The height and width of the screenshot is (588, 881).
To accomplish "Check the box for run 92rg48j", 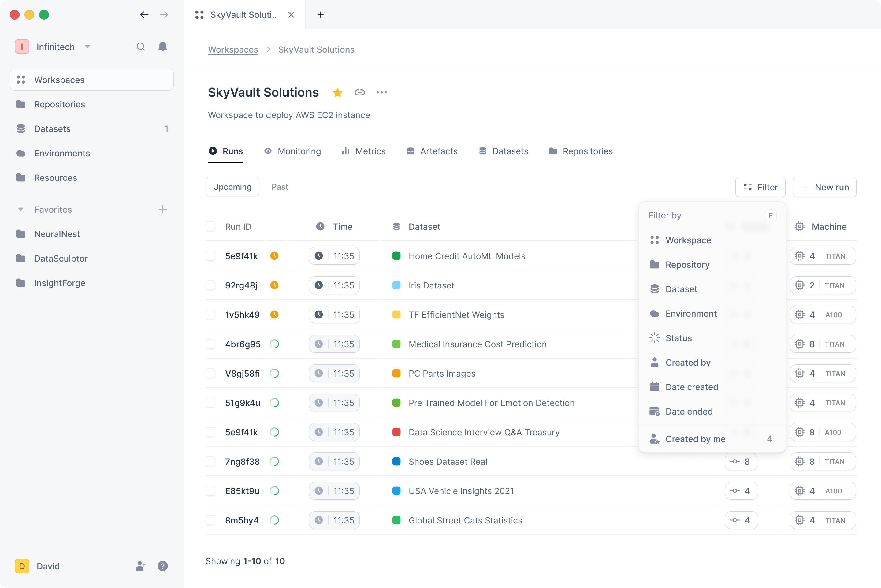I will click(x=211, y=285).
